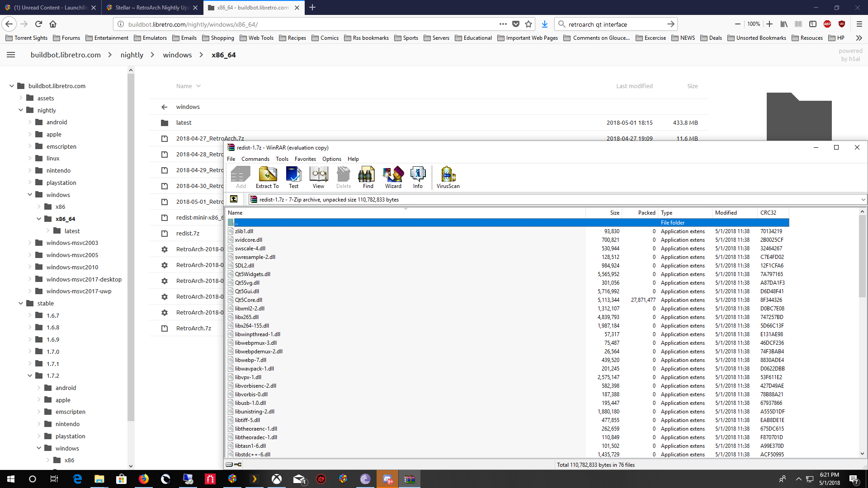Click the WinRAR Add icon
This screenshot has width=868, height=488.
241,177
